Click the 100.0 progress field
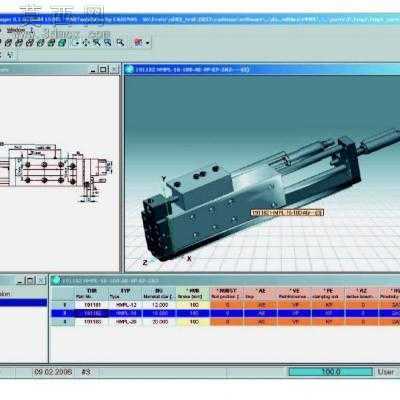Image resolution: width=400 pixels, height=400 pixels. pyautogui.click(x=331, y=372)
